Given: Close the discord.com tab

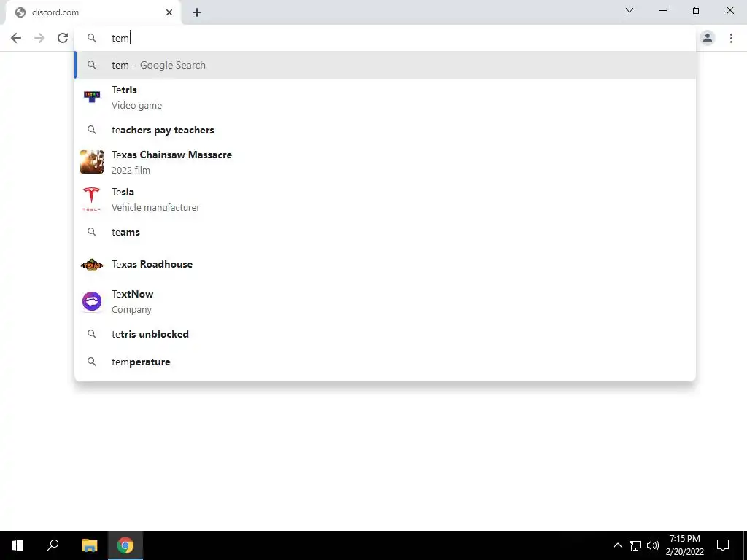Looking at the screenshot, I should (x=169, y=12).
